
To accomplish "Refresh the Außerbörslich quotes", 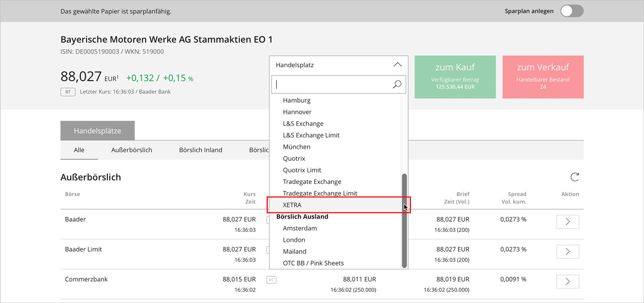I will tap(575, 177).
